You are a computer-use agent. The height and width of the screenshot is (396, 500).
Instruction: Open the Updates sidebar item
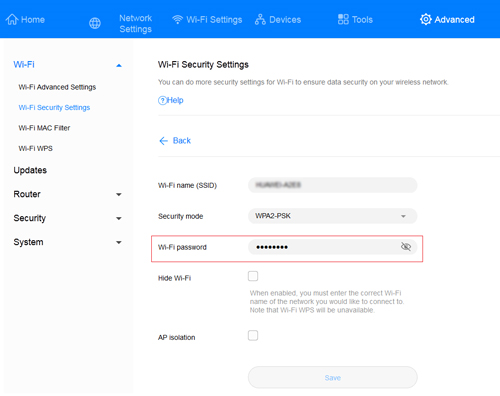30,170
